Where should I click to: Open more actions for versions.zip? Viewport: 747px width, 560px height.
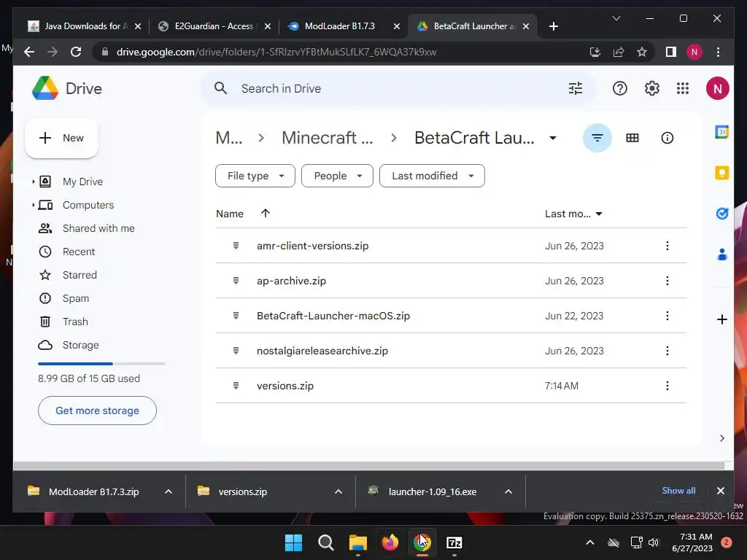(x=667, y=386)
